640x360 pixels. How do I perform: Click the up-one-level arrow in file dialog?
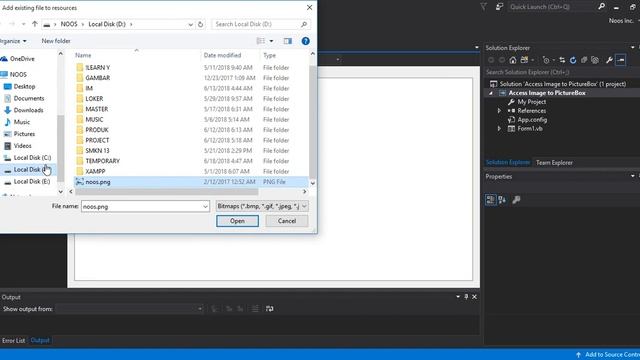35,24
